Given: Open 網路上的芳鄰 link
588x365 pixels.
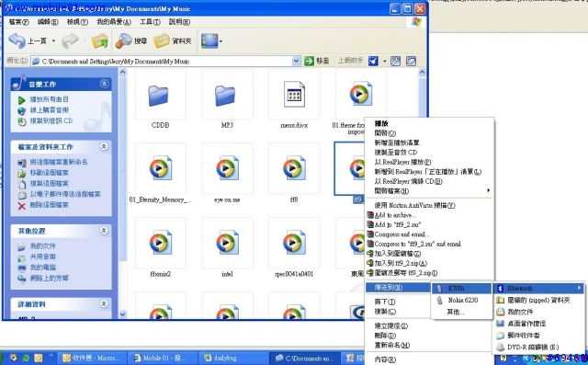Looking at the screenshot, I should click(x=50, y=278).
